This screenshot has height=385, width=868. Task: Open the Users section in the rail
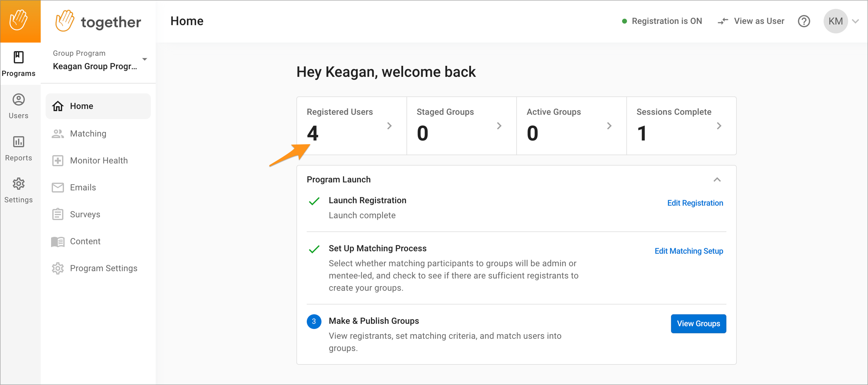(x=19, y=106)
